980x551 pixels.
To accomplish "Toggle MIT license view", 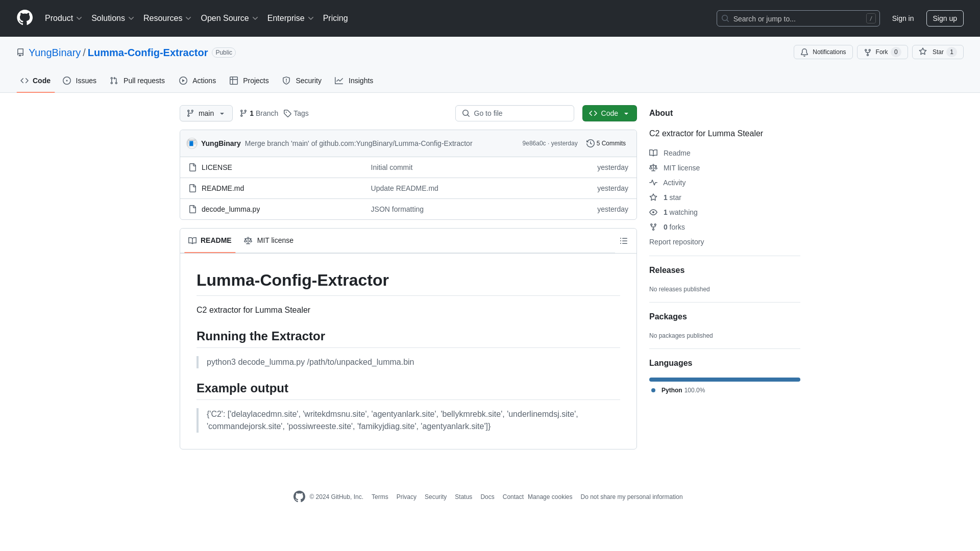I will [x=269, y=240].
